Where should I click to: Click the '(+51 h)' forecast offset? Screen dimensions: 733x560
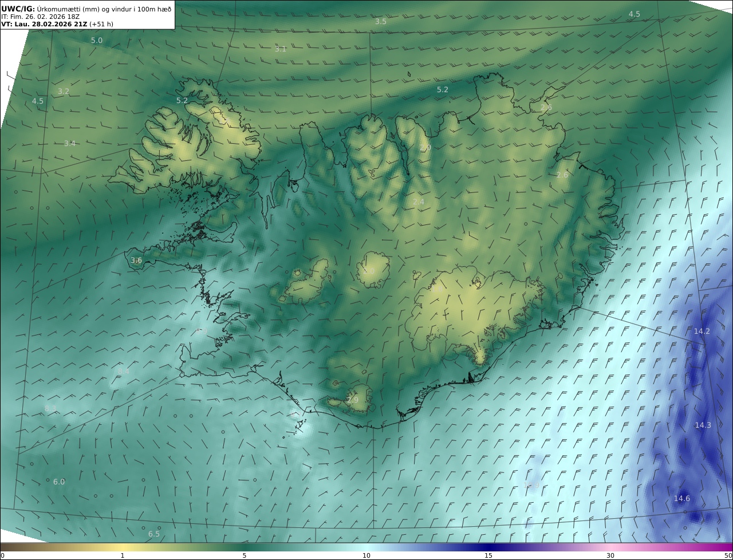pos(102,25)
